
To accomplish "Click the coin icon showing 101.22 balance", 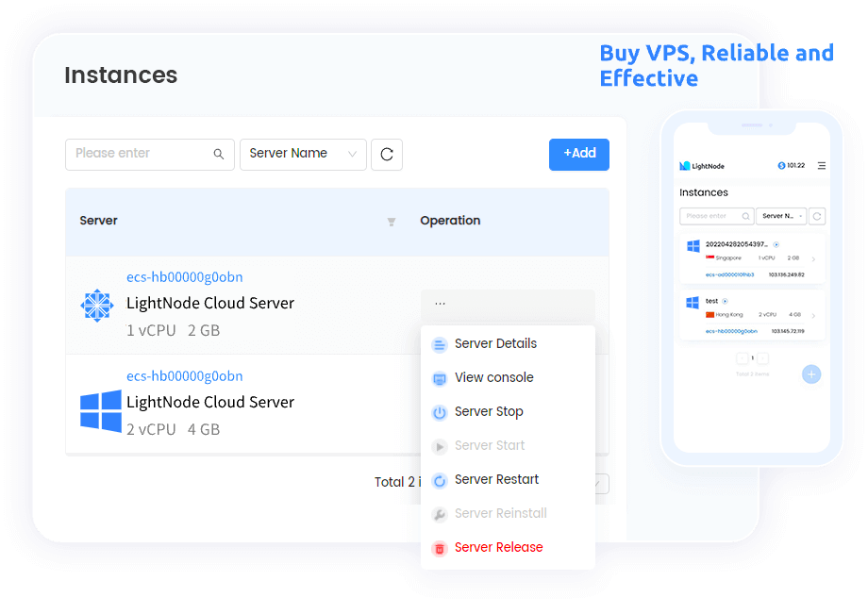I will 780,165.
